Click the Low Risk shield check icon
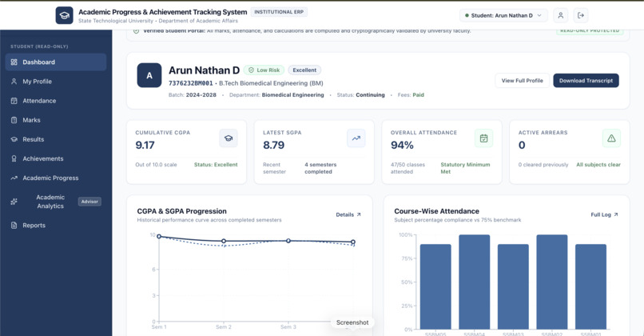 click(x=251, y=70)
